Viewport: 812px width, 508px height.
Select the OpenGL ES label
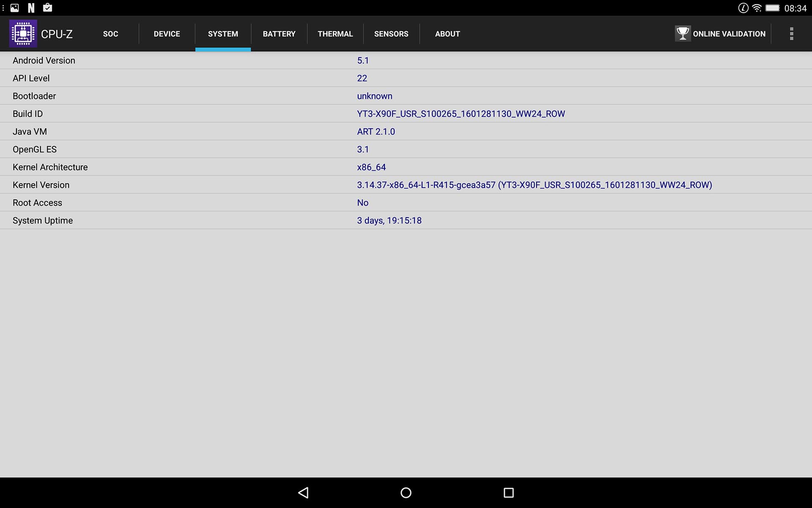[35, 149]
